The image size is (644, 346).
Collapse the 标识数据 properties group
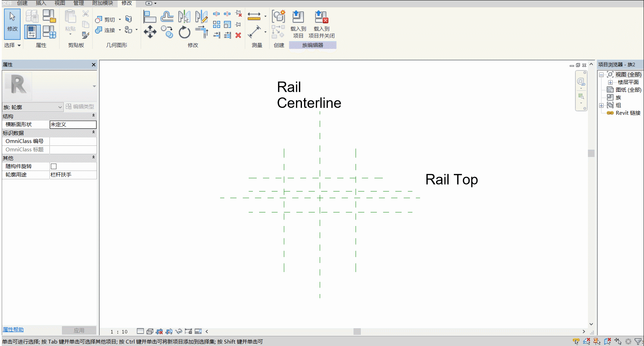(x=93, y=132)
